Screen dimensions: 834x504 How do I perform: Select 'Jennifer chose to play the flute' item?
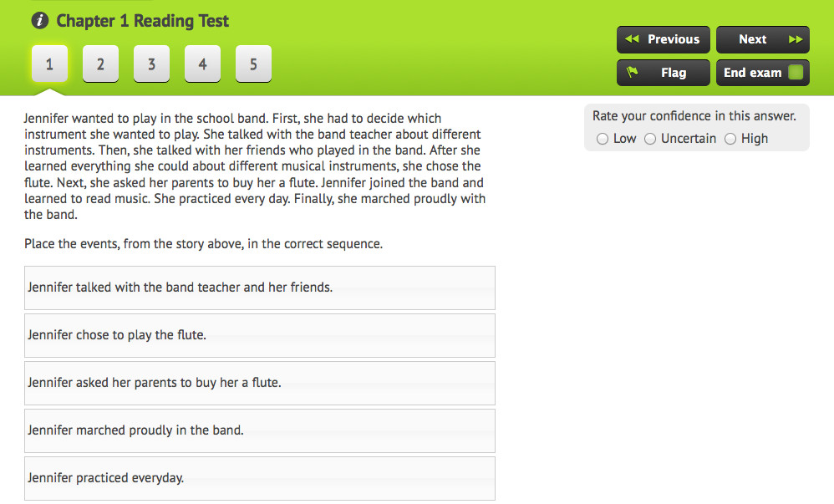point(260,335)
